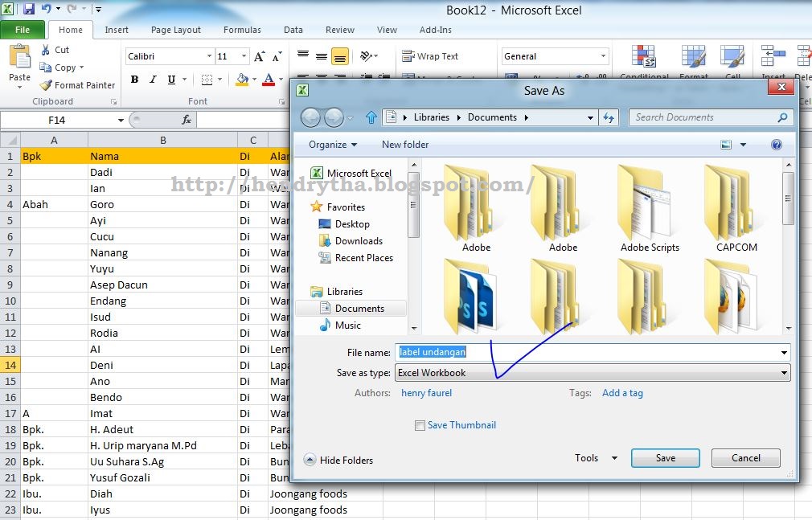Select the CAPCOM folder thumbnail
Viewport: 812px width, 520px height.
pyautogui.click(x=736, y=209)
